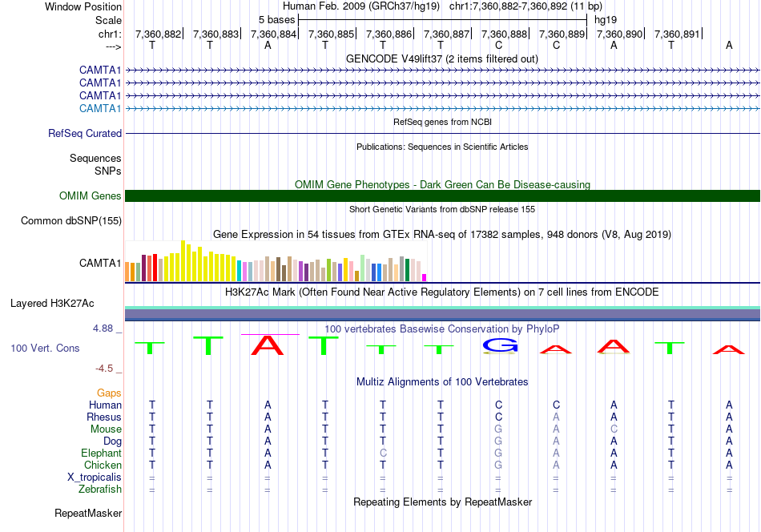Click 'Human Feb. 2009 (GRCh37/hg19)' header text
The width and height of the screenshot is (761, 532).
click(361, 6)
